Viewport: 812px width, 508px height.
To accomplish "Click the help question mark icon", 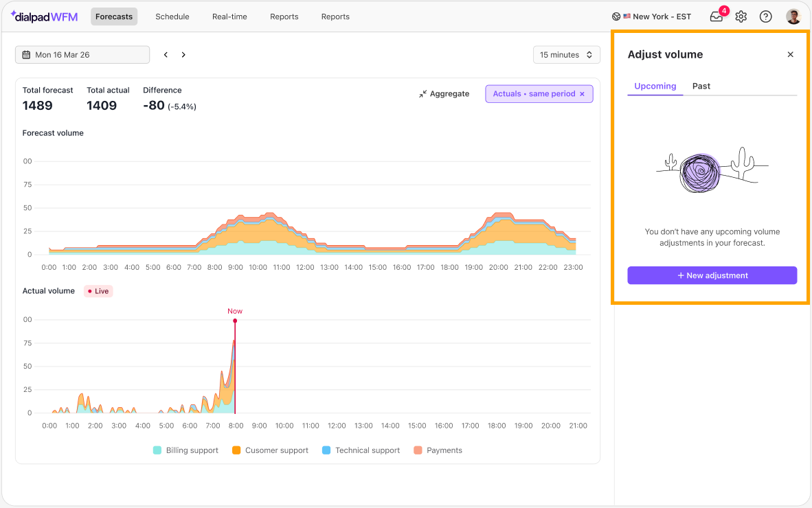I will (x=765, y=16).
